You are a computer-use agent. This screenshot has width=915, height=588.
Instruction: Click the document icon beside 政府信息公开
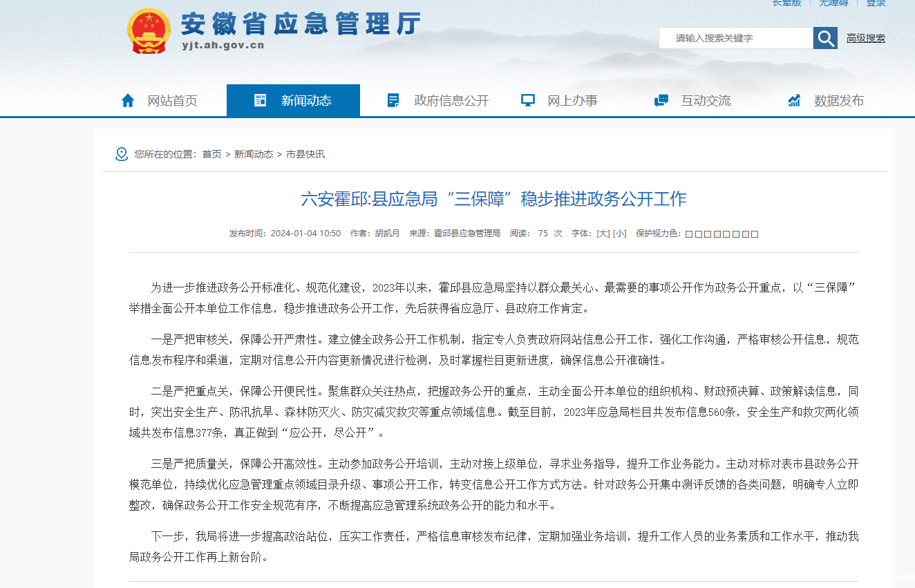(393, 101)
